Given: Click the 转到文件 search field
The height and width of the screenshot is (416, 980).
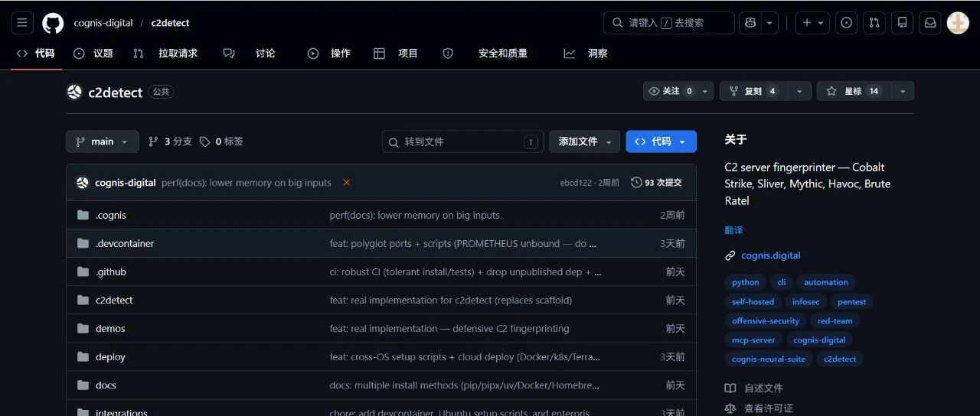Looking at the screenshot, I should pos(463,141).
